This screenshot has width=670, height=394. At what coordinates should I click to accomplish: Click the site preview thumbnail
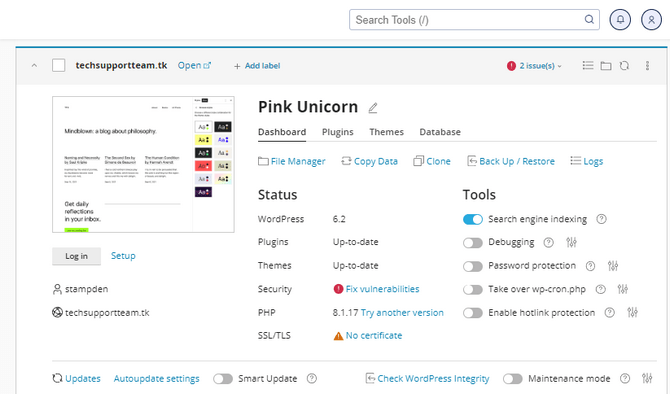click(x=143, y=165)
